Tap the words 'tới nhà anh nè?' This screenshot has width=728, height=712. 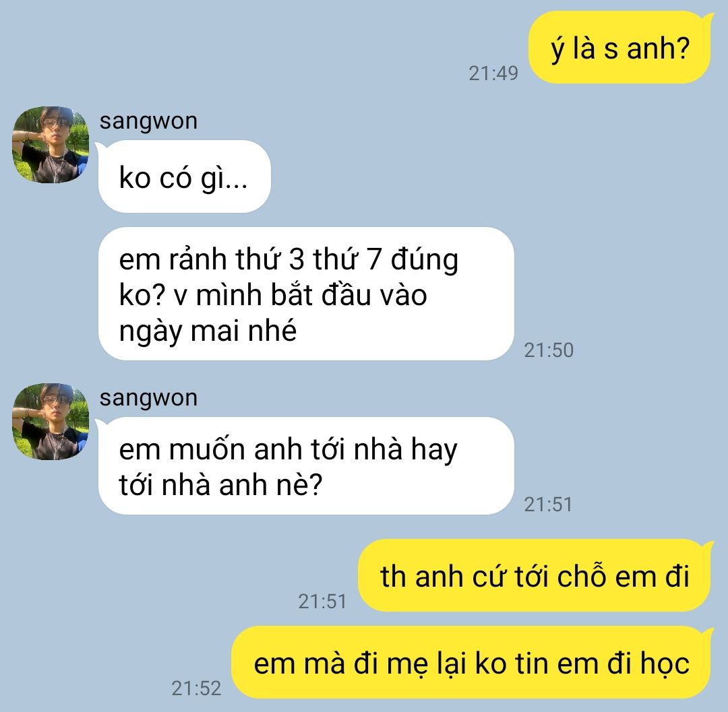click(220, 485)
